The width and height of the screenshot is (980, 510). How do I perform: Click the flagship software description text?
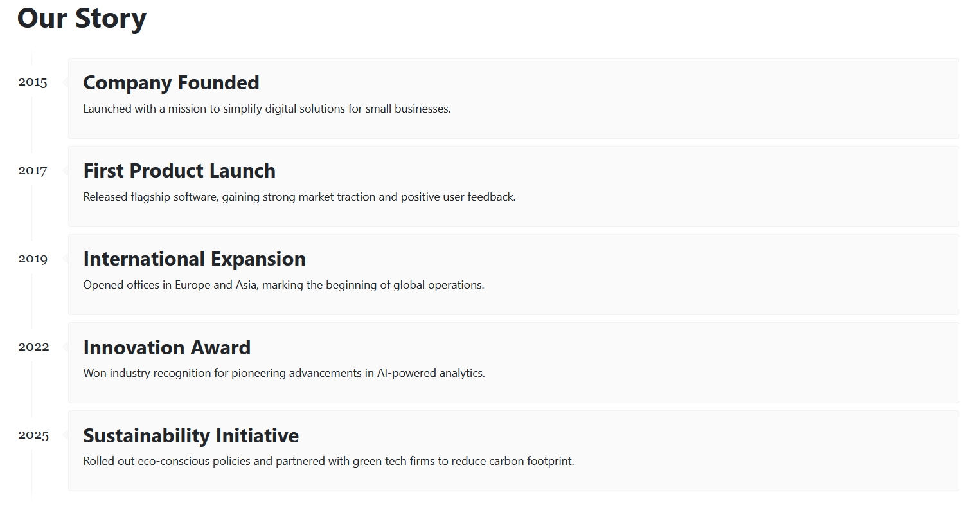pos(299,197)
